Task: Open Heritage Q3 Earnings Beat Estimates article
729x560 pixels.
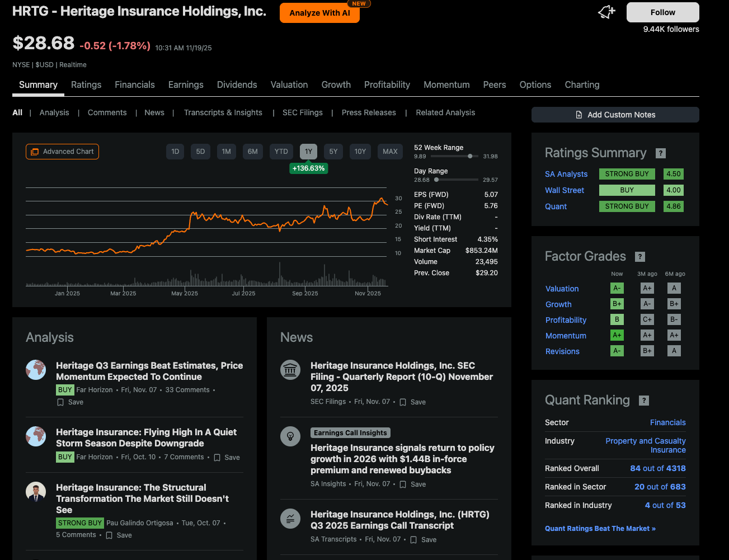Action: tap(149, 371)
